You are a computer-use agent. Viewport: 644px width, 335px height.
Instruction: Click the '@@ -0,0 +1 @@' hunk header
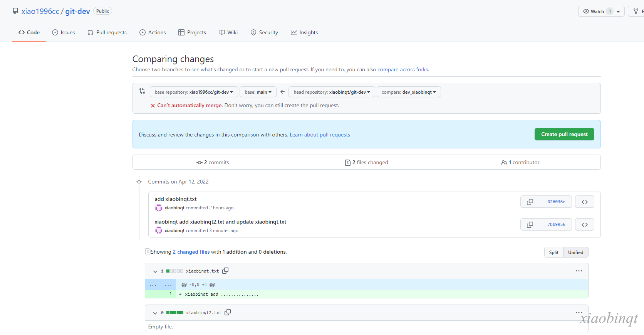tap(198, 284)
